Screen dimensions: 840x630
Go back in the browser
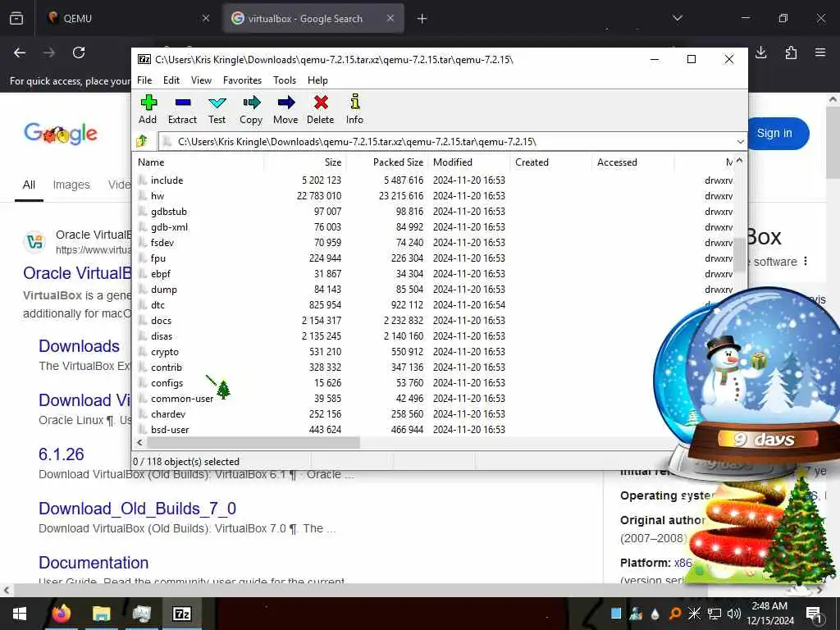click(x=20, y=52)
